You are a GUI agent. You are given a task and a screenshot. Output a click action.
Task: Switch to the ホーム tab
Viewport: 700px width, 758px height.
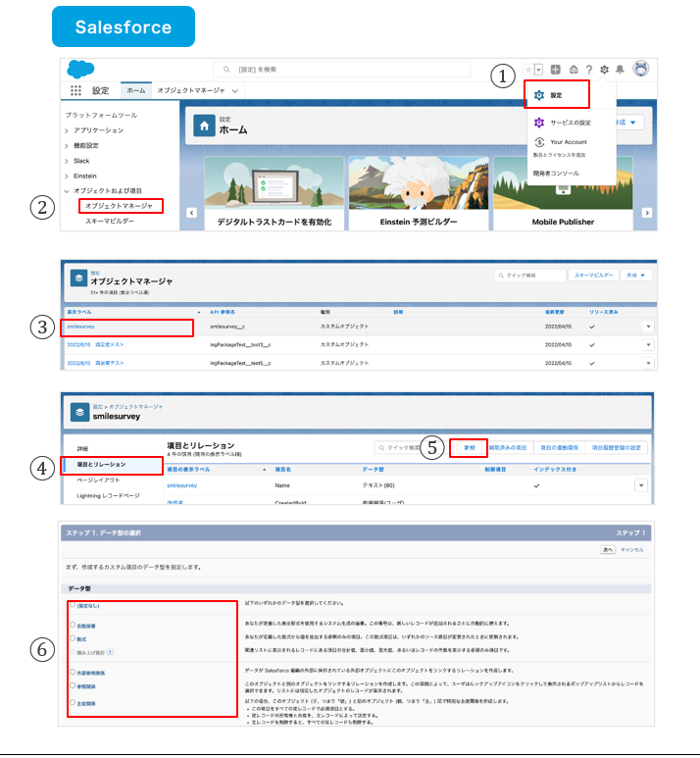136,90
